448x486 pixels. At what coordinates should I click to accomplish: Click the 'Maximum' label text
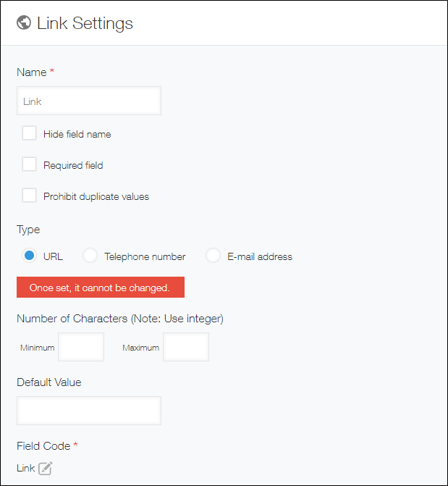(x=140, y=348)
